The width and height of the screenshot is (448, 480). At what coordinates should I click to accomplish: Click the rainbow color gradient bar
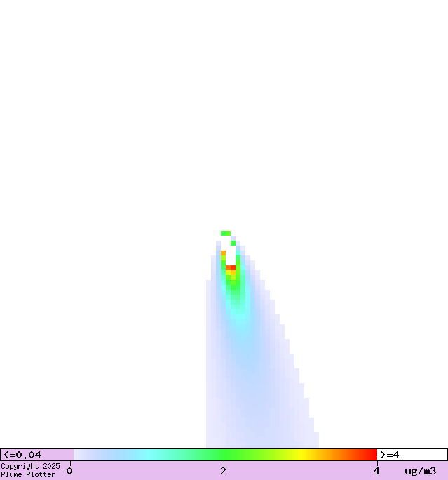pos(225,455)
